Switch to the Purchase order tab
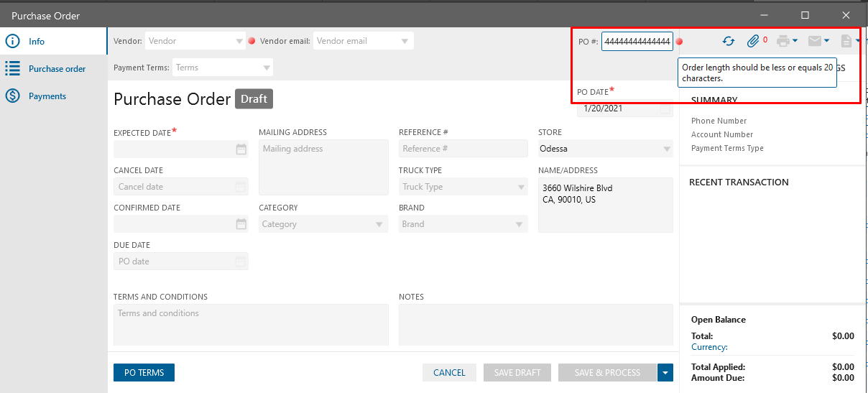Viewport: 868px width, 393px height. click(57, 69)
